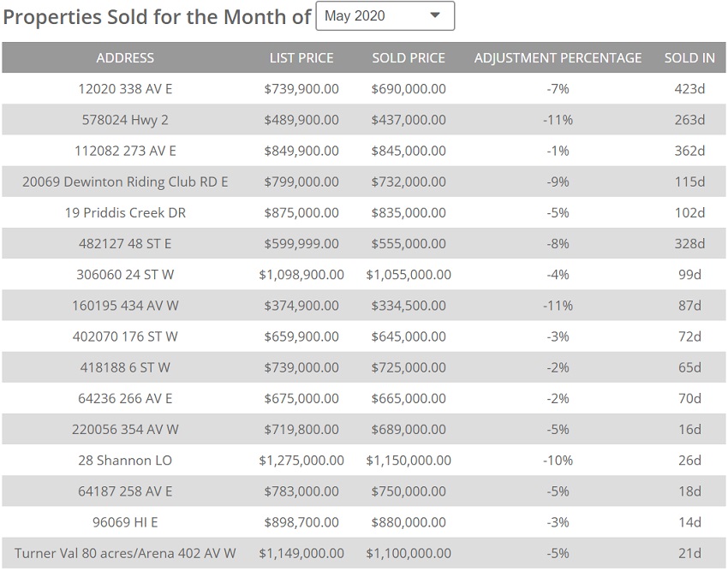Select the 12020 338 AV E address
This screenshot has height=571, width=728.
(125, 89)
